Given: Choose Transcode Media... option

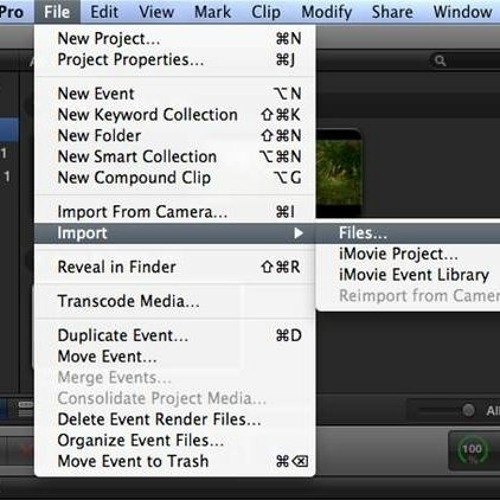Looking at the screenshot, I should 175,301.
